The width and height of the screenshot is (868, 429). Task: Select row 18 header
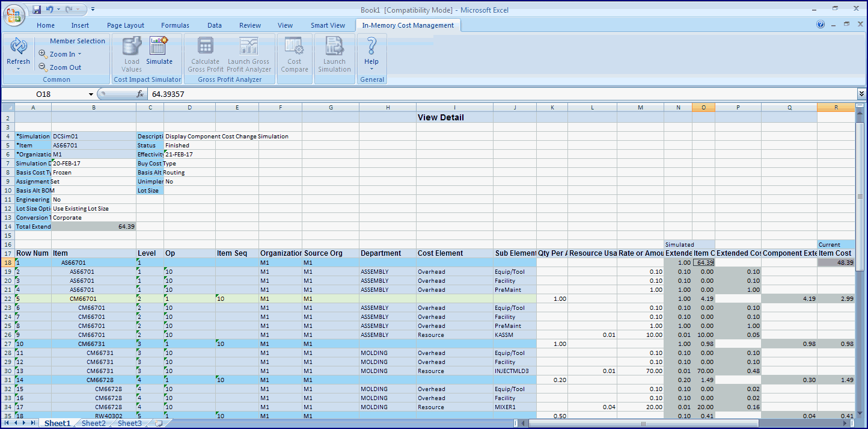click(x=8, y=263)
